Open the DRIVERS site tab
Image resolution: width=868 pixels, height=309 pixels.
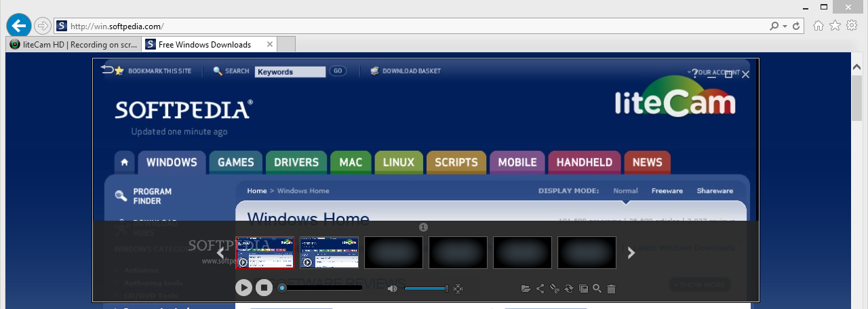pos(296,162)
